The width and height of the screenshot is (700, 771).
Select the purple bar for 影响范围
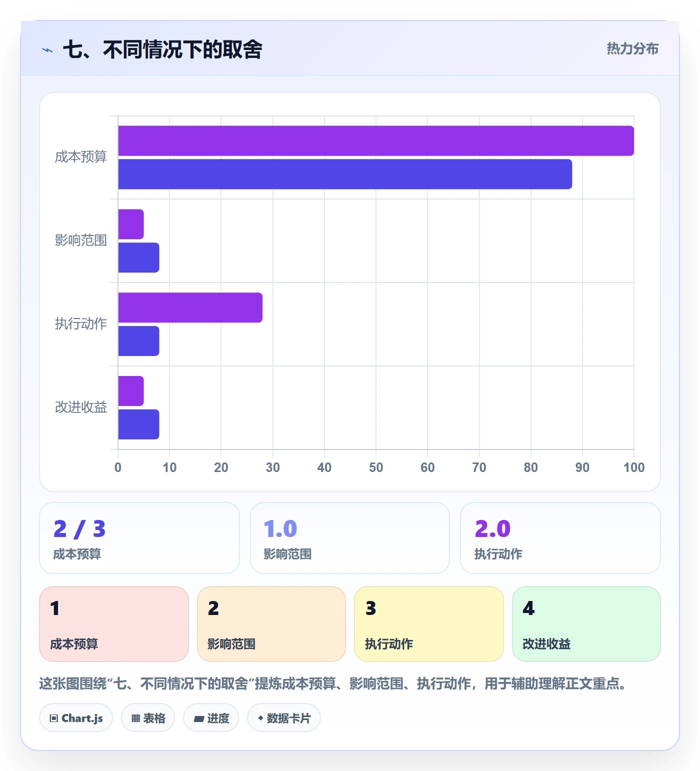click(131, 224)
